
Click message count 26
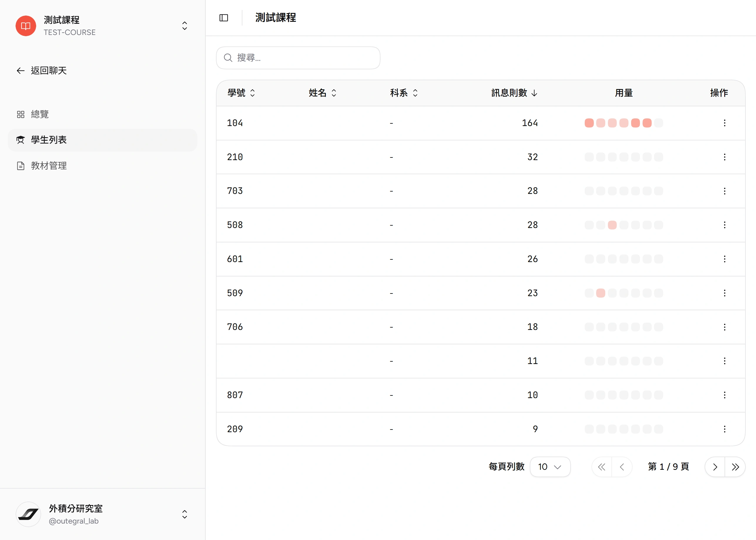point(533,259)
